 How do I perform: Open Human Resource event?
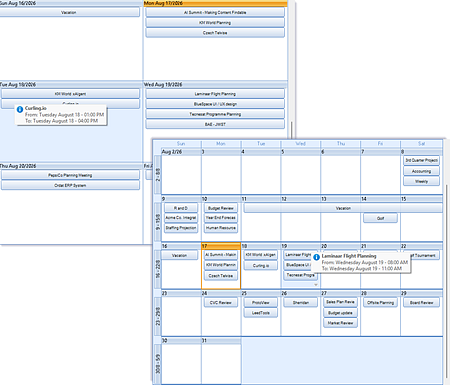pyautogui.click(x=221, y=228)
